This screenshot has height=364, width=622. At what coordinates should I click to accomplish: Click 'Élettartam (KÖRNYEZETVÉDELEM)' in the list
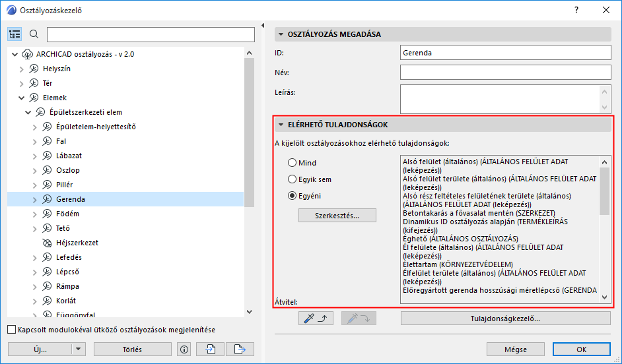point(458,264)
